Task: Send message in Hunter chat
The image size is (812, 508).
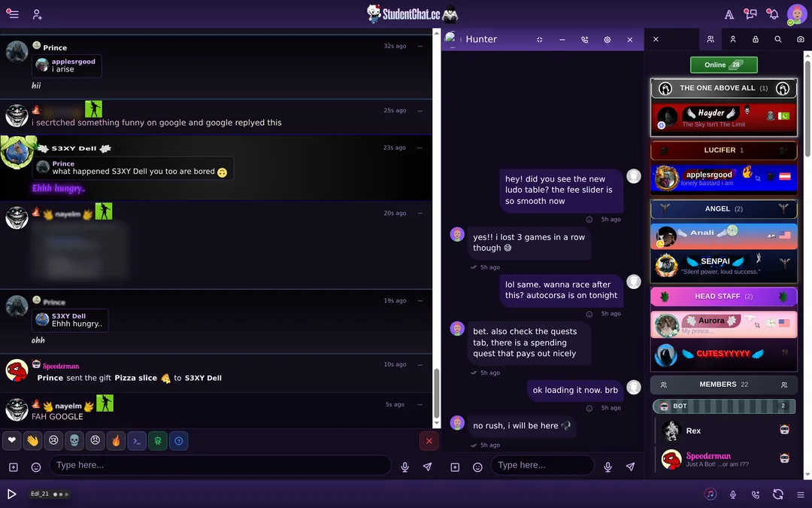Action: (630, 467)
